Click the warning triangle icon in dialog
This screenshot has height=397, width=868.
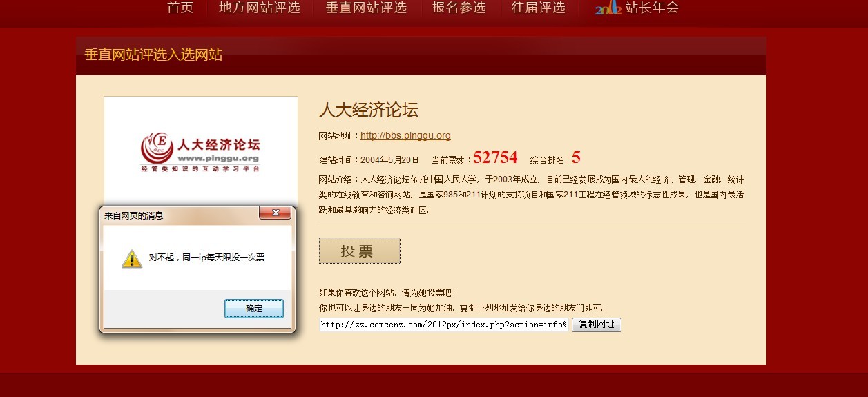coord(132,258)
